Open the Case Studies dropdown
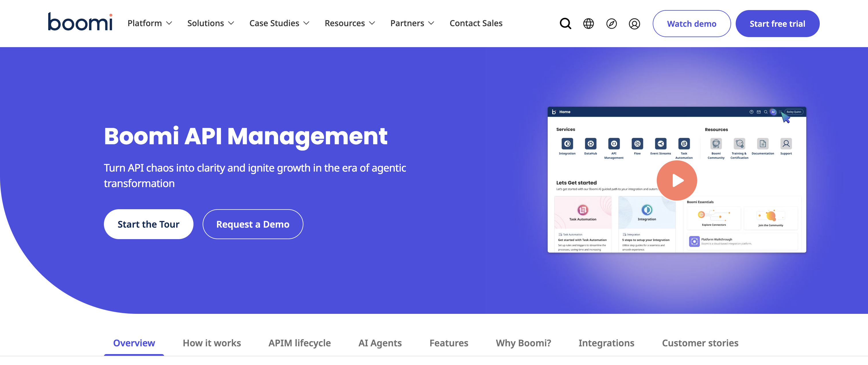Screen dimensions: 868x365 click(279, 23)
